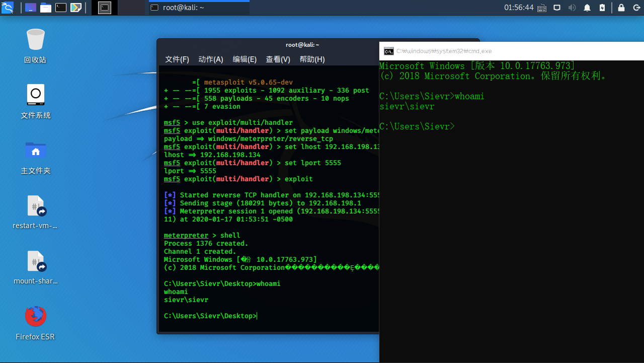The height and width of the screenshot is (363, 644).
Task: Launch terminal from the panel launcher
Action: pos(61,8)
